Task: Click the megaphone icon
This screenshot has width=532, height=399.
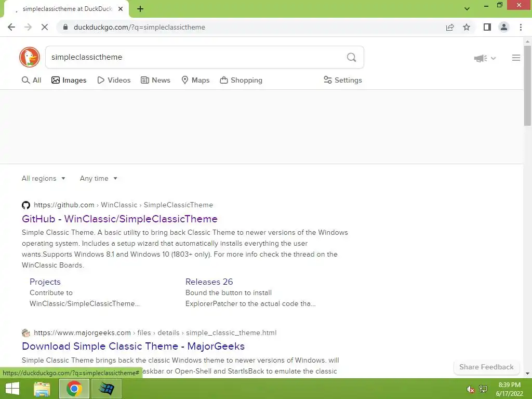Action: click(x=481, y=58)
